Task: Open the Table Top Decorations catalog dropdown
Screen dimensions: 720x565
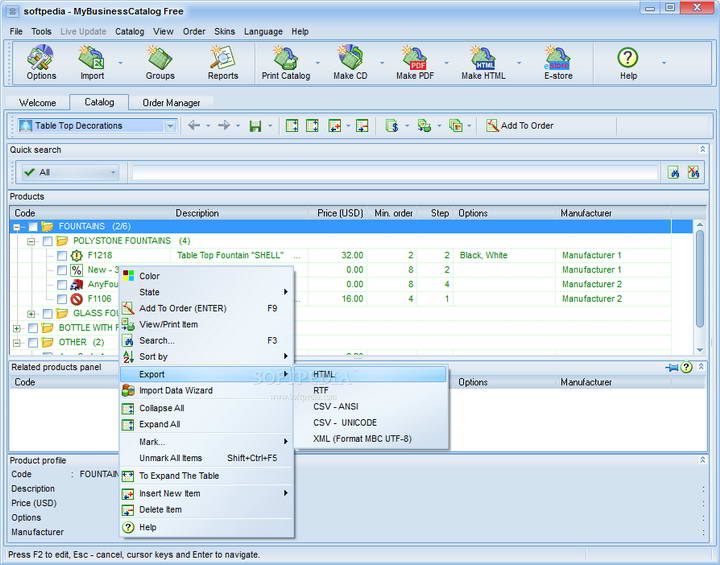Action: [x=170, y=125]
